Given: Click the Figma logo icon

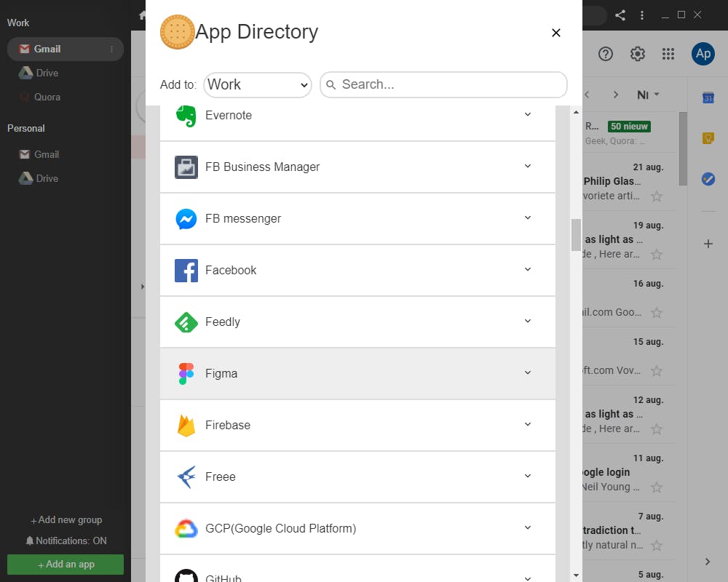Looking at the screenshot, I should click(x=186, y=374).
